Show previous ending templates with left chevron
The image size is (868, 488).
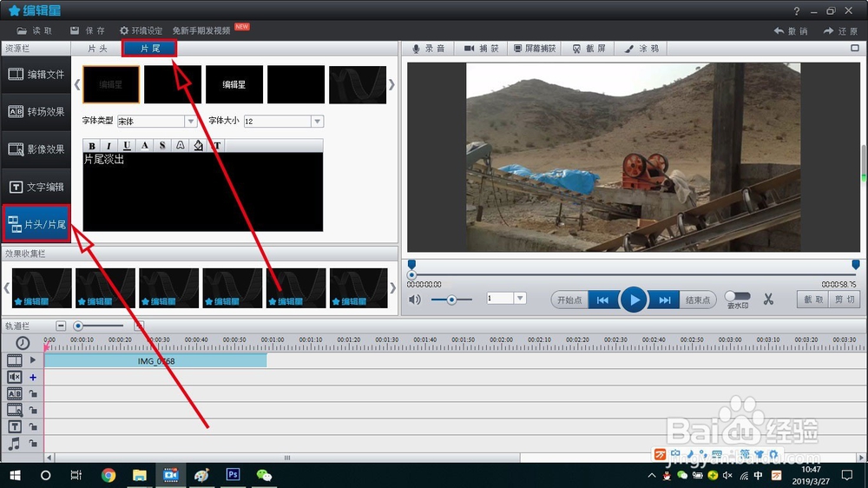click(77, 85)
